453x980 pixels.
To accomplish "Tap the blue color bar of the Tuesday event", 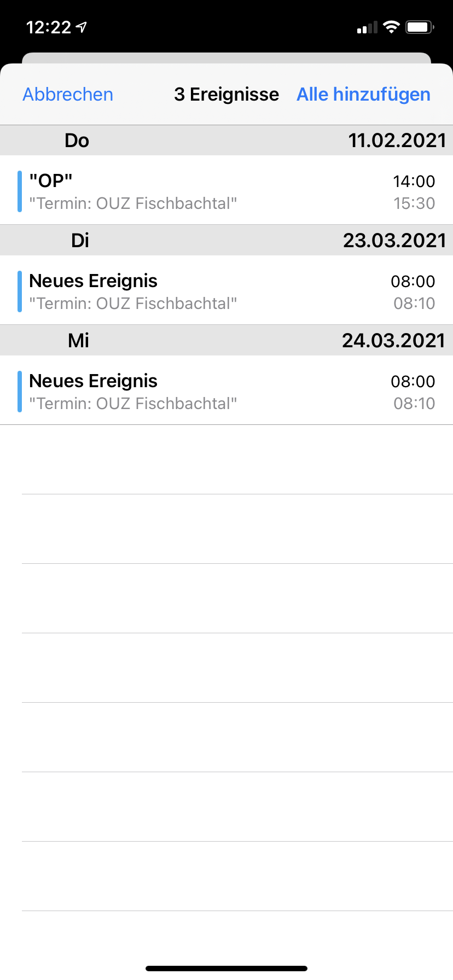I will (20, 291).
